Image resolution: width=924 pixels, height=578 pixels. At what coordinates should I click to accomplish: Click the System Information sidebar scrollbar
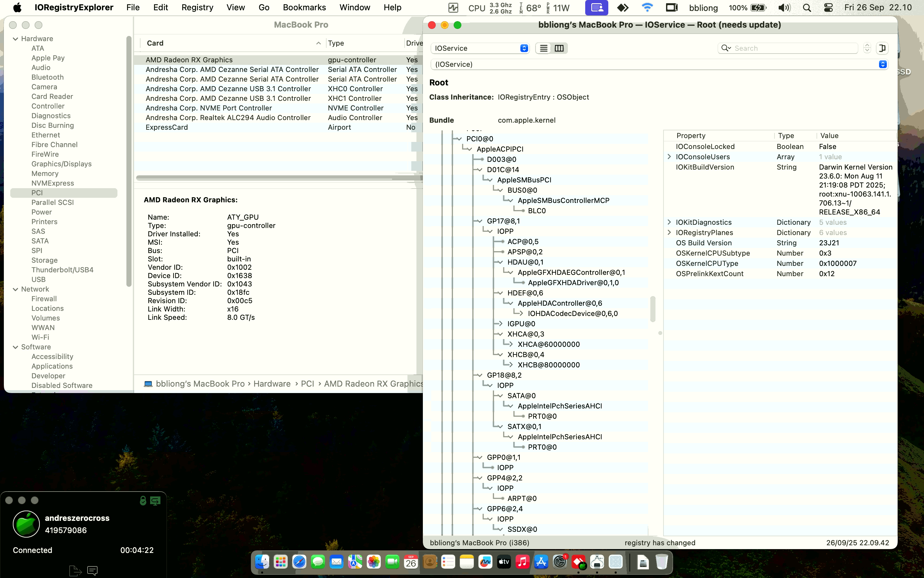click(x=129, y=161)
